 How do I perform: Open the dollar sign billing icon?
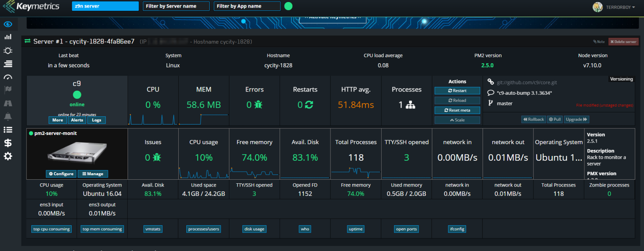coord(8,143)
